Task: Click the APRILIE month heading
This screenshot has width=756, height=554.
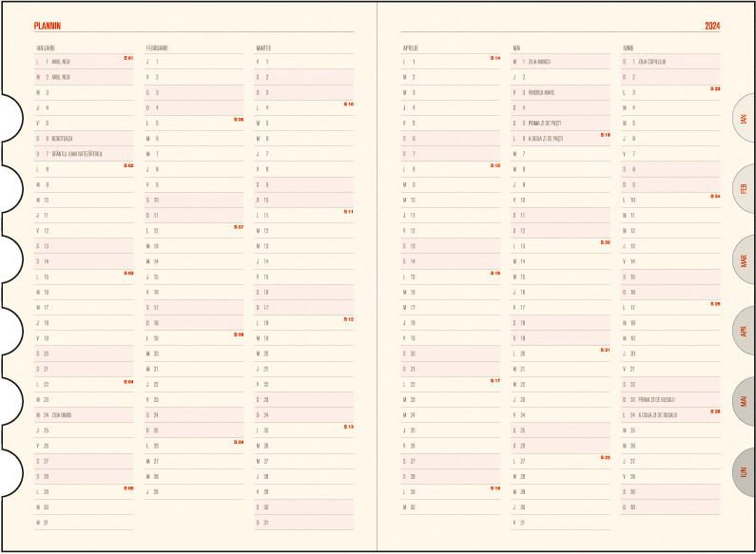Action: tap(411, 47)
